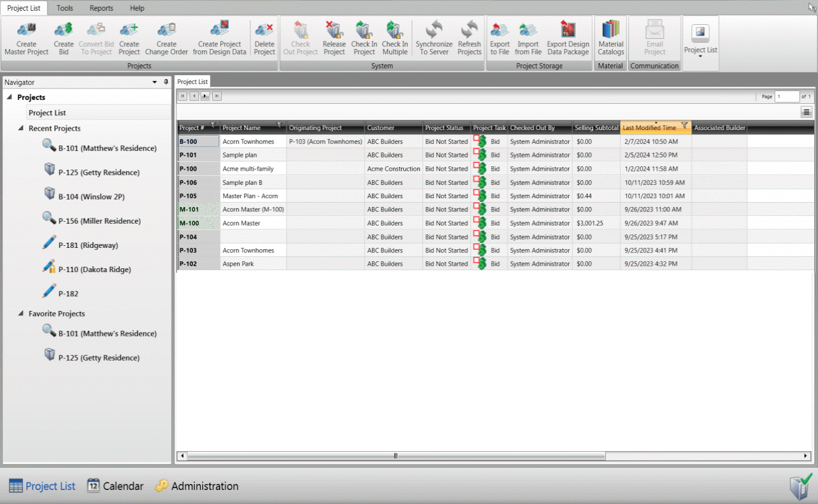Go to the first page of the list
The height and width of the screenshot is (504, 818).
click(182, 96)
